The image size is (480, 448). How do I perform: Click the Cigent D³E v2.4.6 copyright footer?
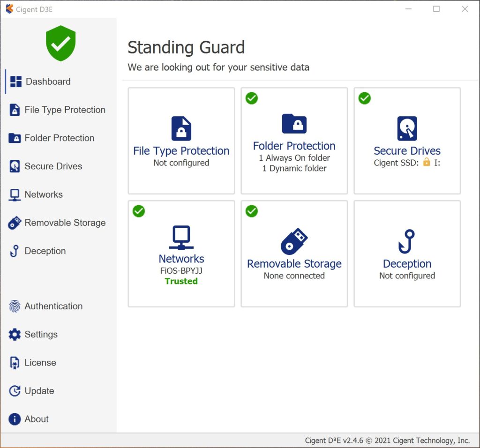(x=387, y=441)
